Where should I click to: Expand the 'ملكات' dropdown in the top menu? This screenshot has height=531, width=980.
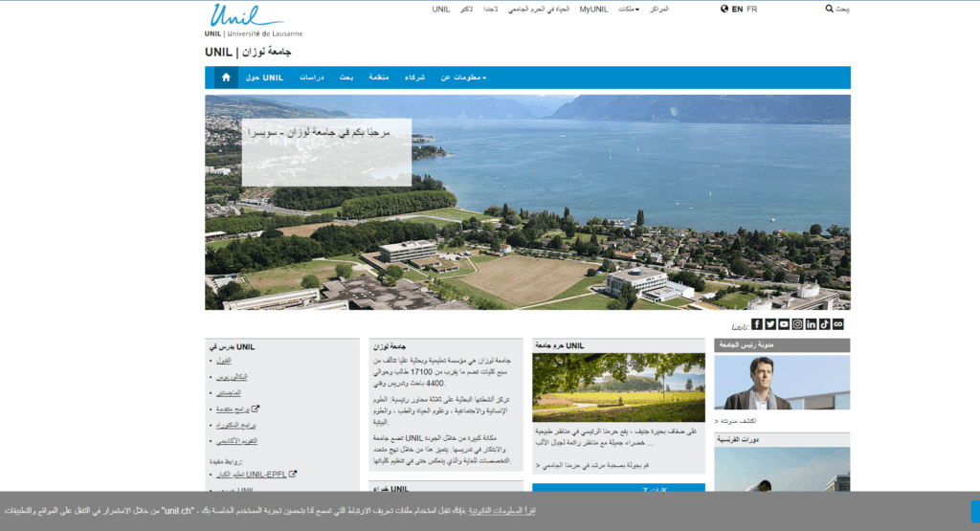628,9
